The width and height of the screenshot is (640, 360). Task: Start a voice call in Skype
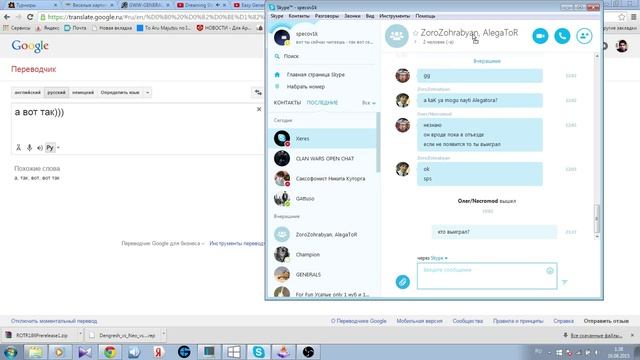pyautogui.click(x=562, y=36)
